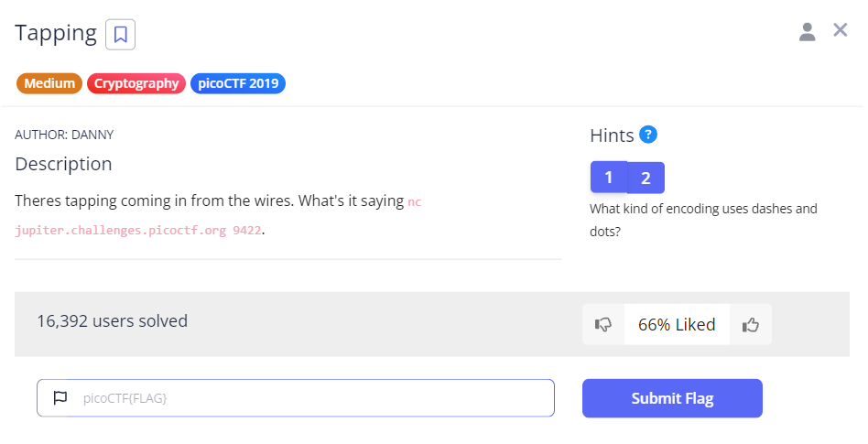Click the flag icon beside input
The height and width of the screenshot is (444, 868).
60,398
